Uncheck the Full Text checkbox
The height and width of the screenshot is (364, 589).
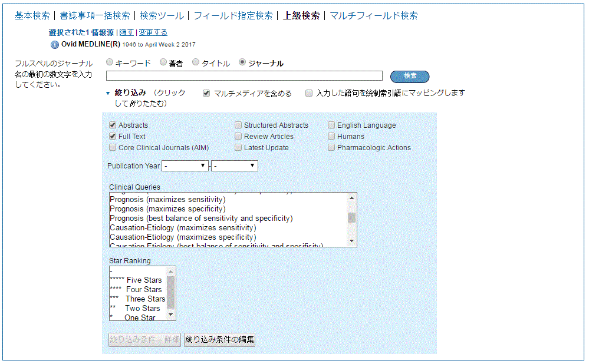click(x=112, y=136)
